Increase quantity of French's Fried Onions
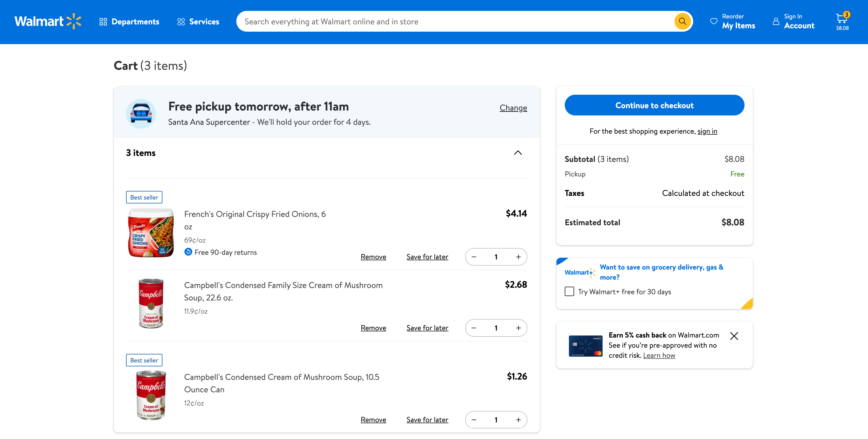The width and height of the screenshot is (868, 439). pyautogui.click(x=518, y=257)
